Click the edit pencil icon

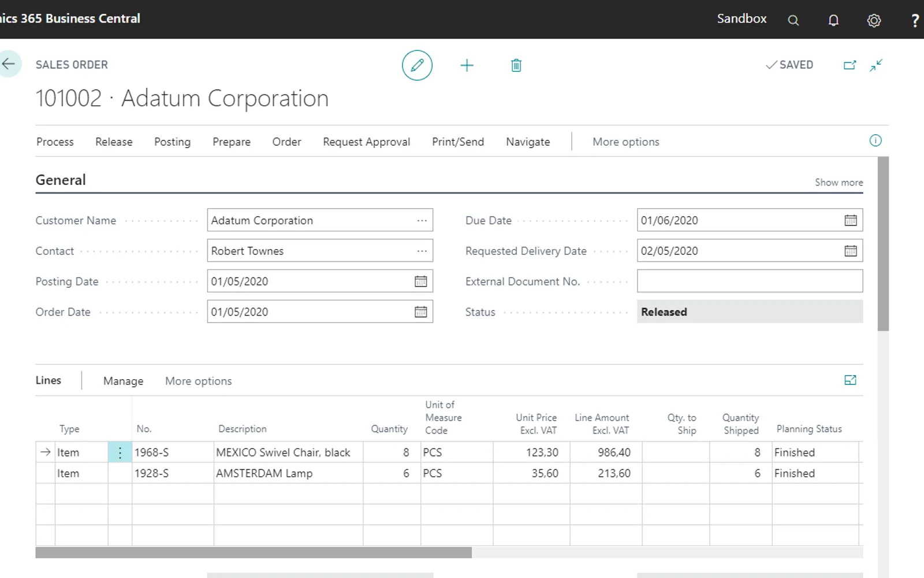pyautogui.click(x=417, y=65)
